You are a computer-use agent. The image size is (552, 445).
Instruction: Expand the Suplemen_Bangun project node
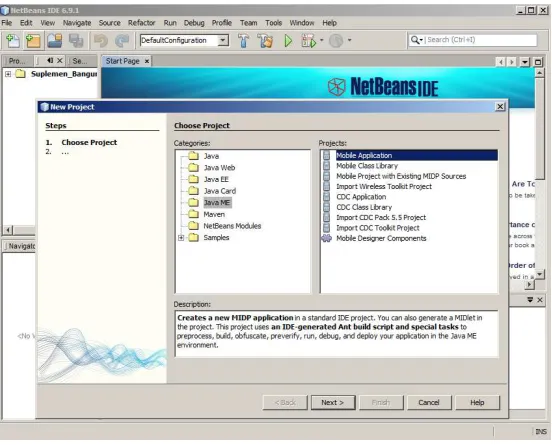click(8, 74)
